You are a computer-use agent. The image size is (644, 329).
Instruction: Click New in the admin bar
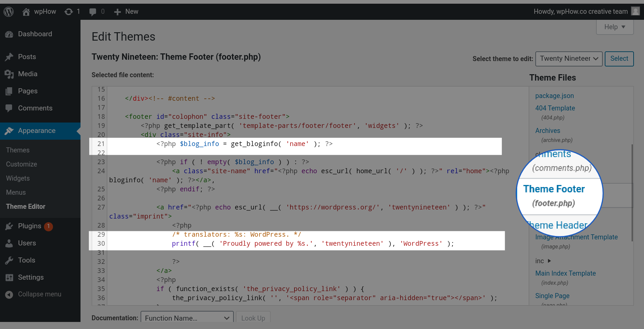(132, 11)
